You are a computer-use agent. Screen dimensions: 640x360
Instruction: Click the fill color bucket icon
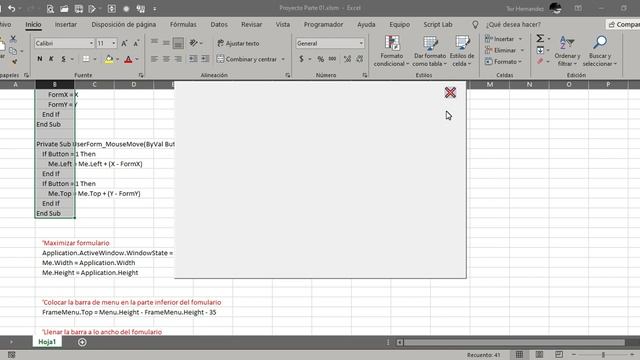click(x=109, y=60)
